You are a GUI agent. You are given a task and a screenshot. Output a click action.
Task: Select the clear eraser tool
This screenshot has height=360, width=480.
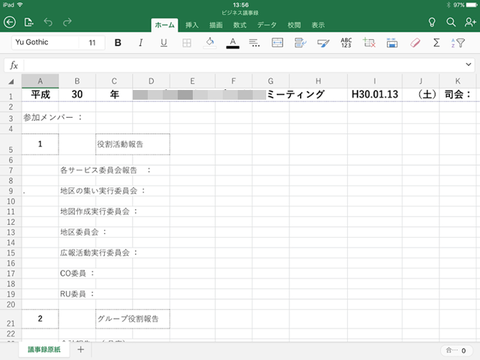click(415, 43)
